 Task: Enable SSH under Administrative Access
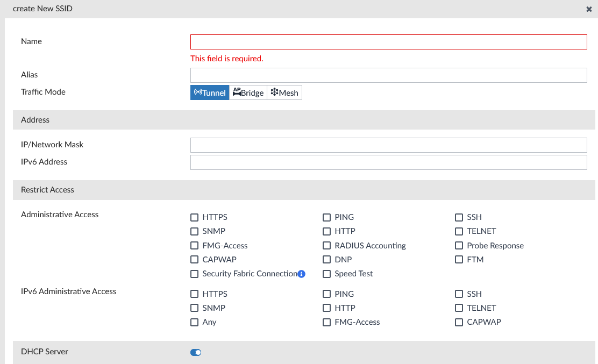(x=459, y=217)
